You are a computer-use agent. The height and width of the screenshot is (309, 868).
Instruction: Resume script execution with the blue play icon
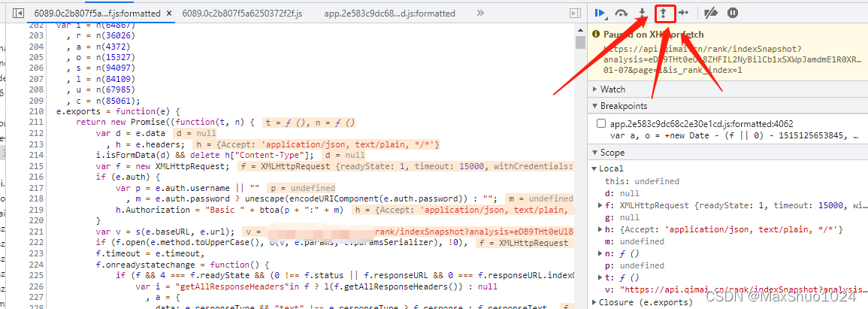[x=600, y=12]
